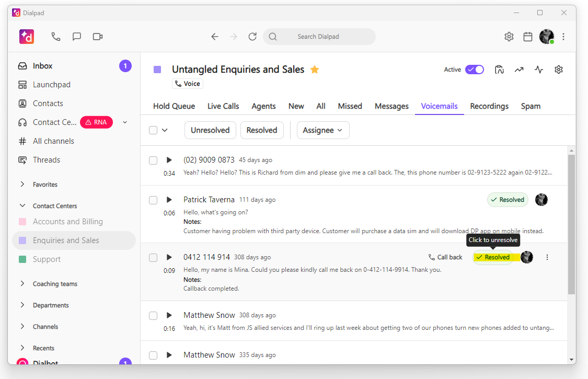This screenshot has width=588, height=379.
Task: Click the refresh icon
Action: pos(252,37)
